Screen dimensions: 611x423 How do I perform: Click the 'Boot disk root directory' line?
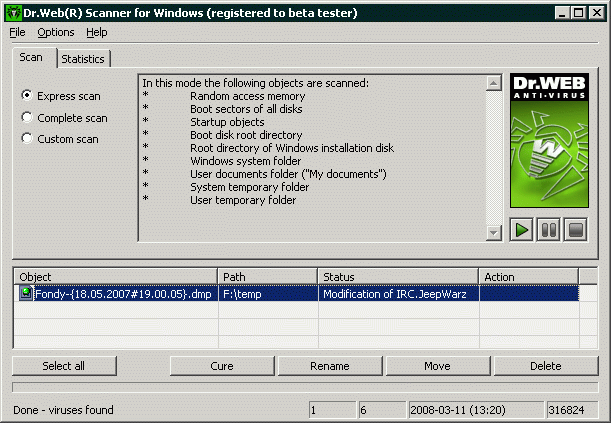[246, 135]
